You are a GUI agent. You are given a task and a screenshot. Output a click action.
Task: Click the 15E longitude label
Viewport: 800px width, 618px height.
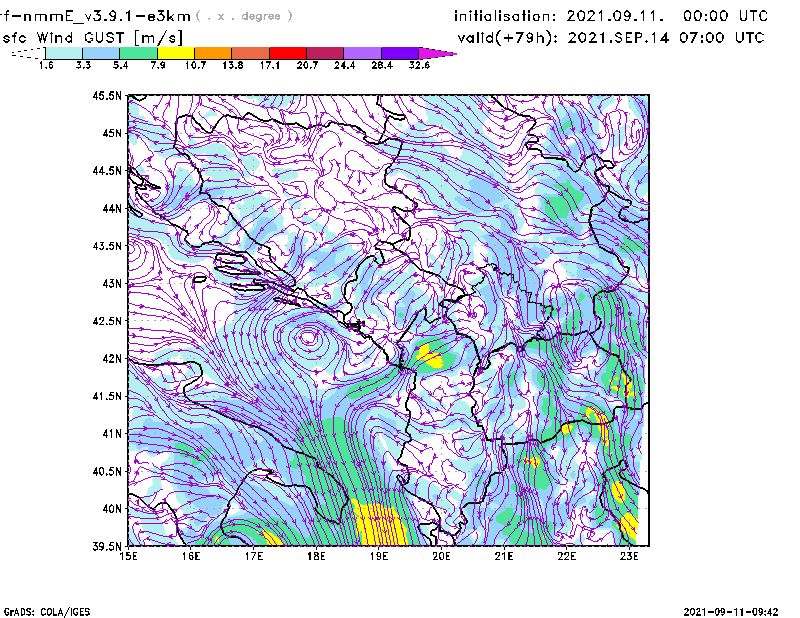tap(129, 556)
